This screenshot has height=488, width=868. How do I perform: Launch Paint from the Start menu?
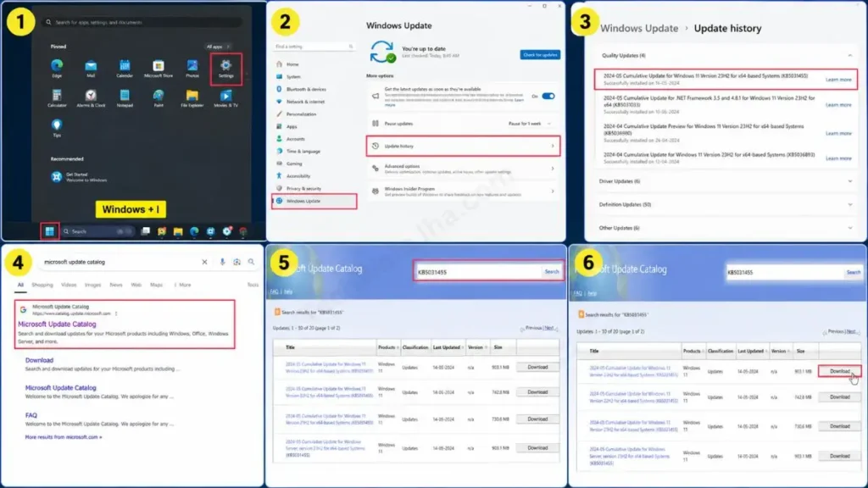[x=159, y=98]
